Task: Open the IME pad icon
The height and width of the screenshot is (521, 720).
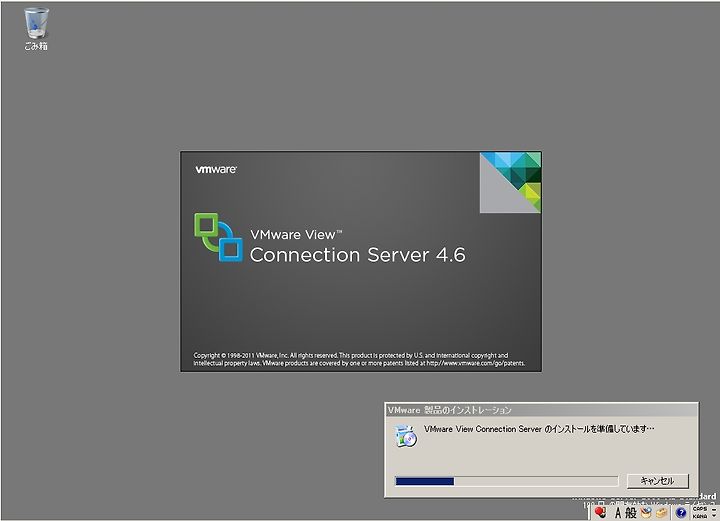Action: coord(647,512)
